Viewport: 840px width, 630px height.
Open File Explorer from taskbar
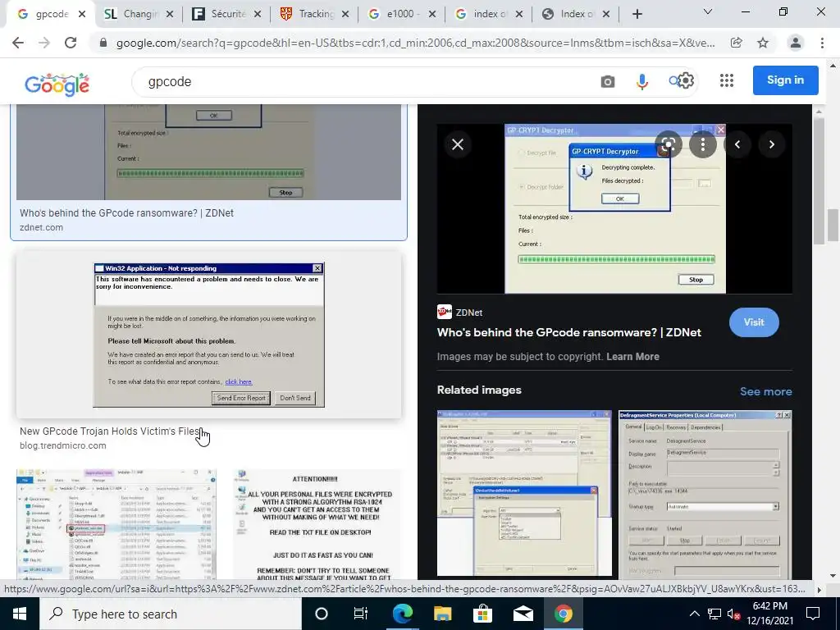(x=442, y=614)
